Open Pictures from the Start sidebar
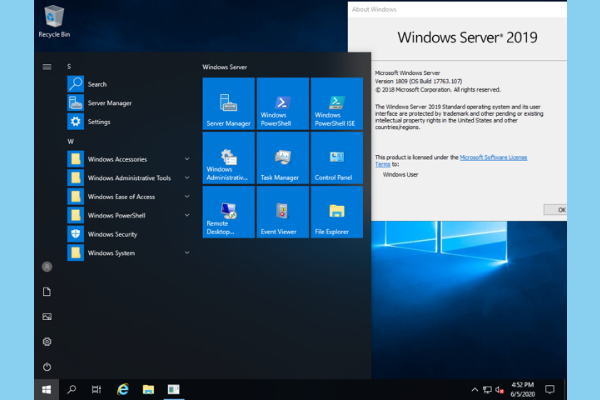 click(x=47, y=317)
